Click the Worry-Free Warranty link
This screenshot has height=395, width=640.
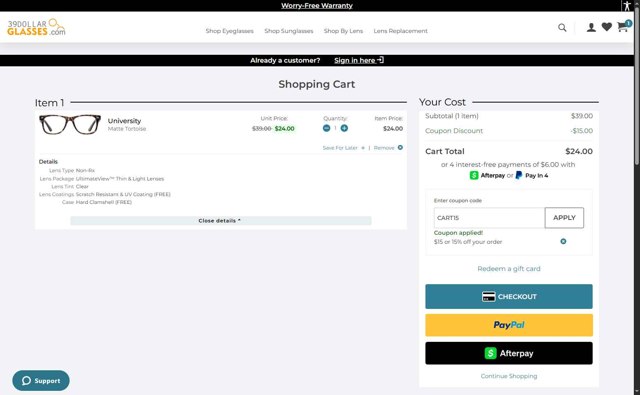point(317,6)
